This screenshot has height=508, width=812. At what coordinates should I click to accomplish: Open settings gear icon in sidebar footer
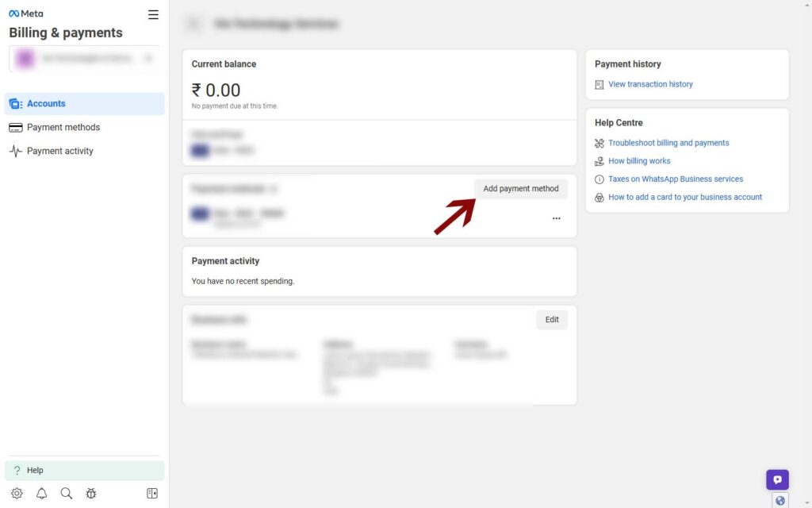click(17, 493)
